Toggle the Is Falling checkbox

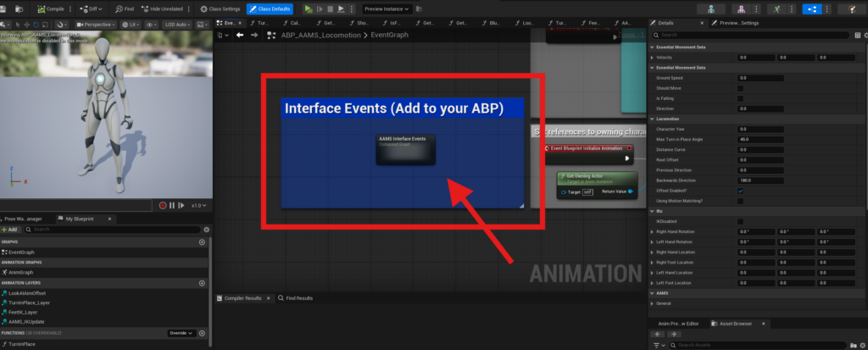(x=740, y=98)
